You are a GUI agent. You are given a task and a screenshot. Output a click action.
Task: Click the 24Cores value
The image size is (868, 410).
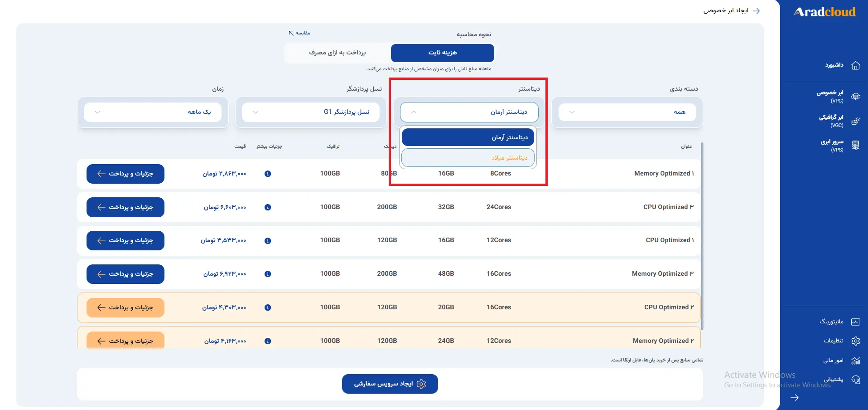pyautogui.click(x=499, y=207)
